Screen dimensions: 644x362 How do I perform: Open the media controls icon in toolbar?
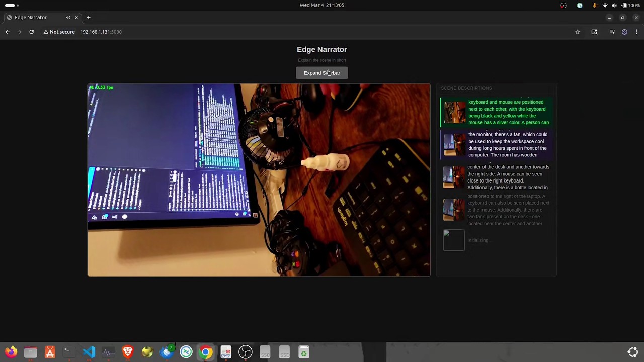tap(612, 32)
